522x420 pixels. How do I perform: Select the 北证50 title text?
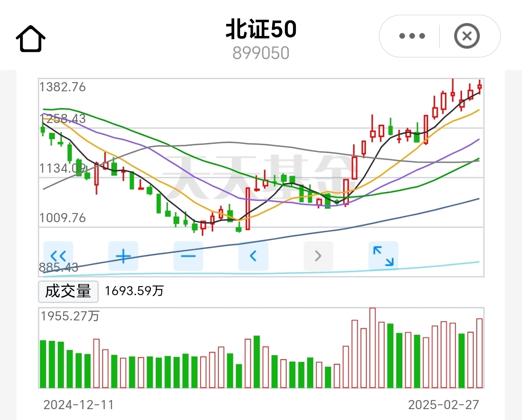pos(261,30)
